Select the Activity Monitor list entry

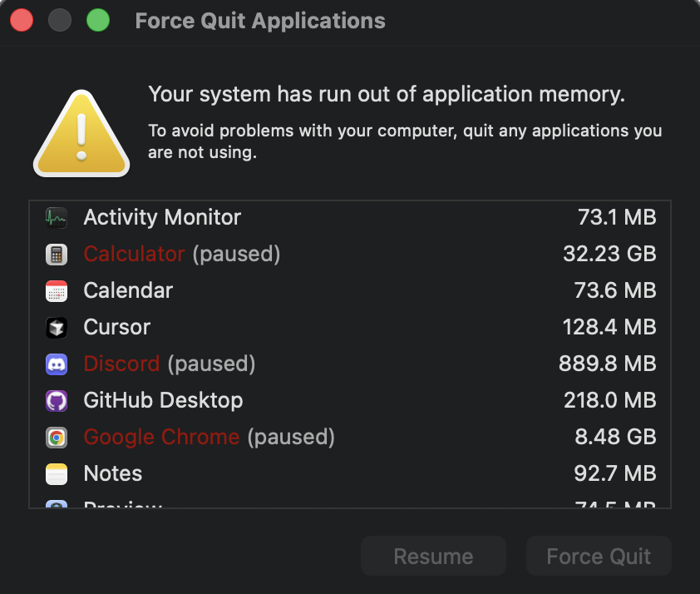click(161, 217)
